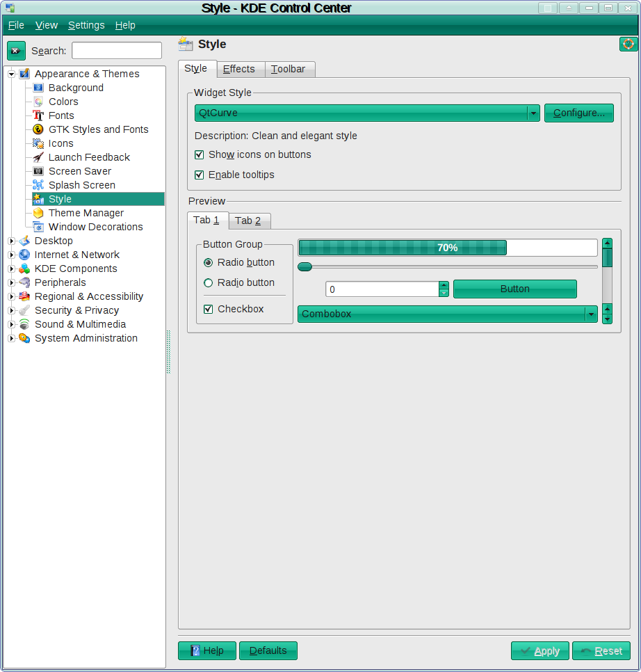Screen dimensions: 641x672
Task: Expand the Peripherals tree node
Action: pyautogui.click(x=12, y=283)
